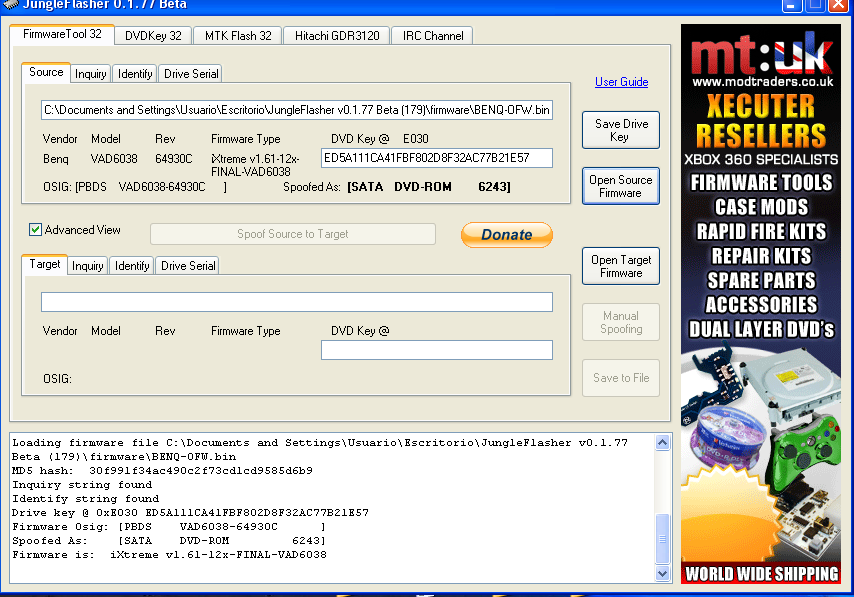
Task: Switch to the DVDKey 32 tab
Action: 153,36
